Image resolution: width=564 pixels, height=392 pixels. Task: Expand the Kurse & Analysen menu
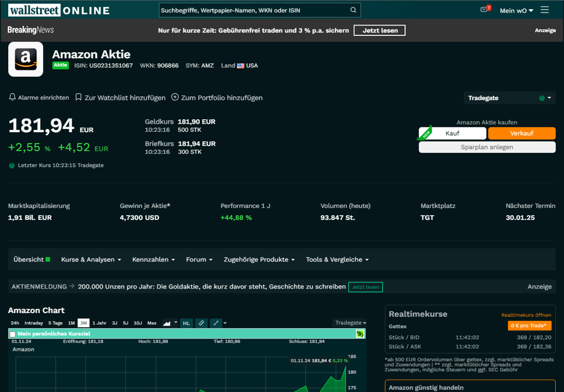click(x=91, y=259)
